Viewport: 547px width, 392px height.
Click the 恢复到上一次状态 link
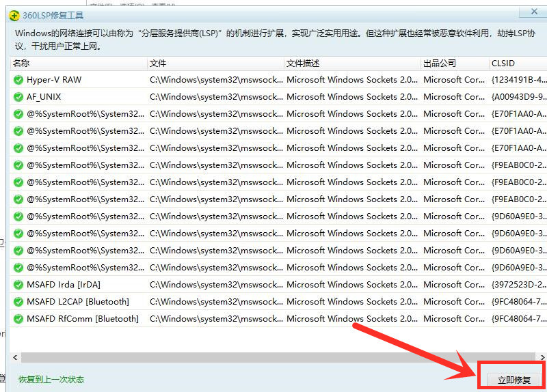(51, 379)
